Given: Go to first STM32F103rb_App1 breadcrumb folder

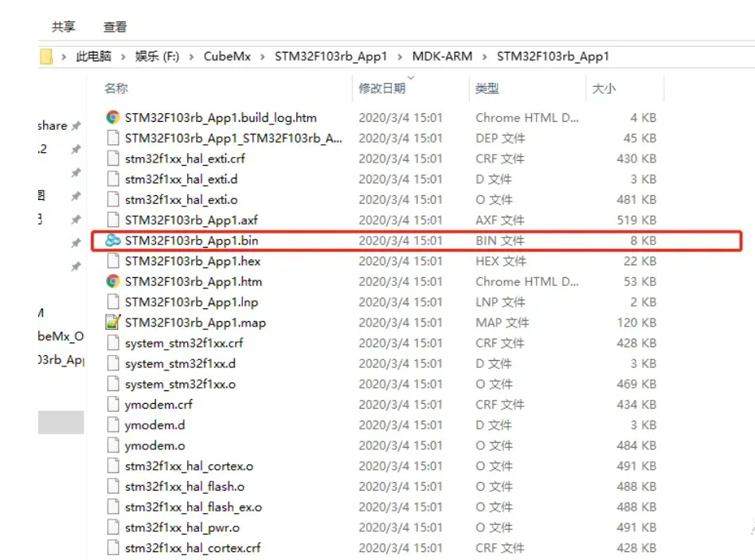Looking at the screenshot, I should (x=331, y=57).
